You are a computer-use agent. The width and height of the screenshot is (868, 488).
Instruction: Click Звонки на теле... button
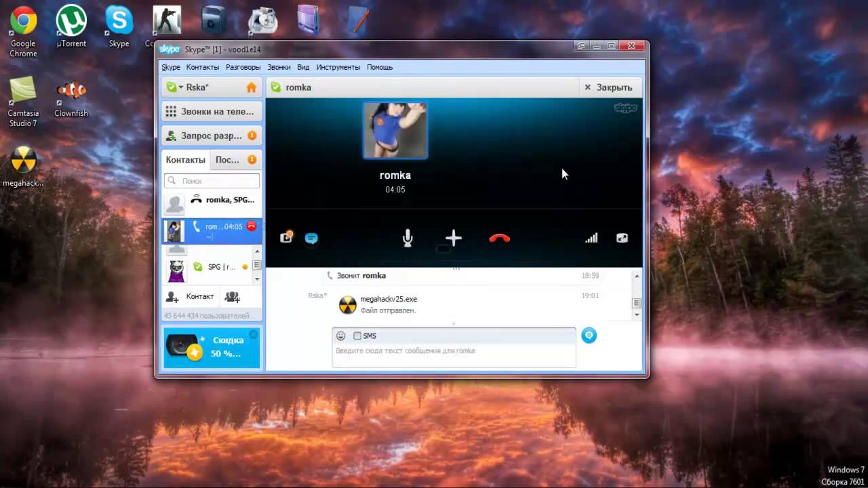coord(212,111)
